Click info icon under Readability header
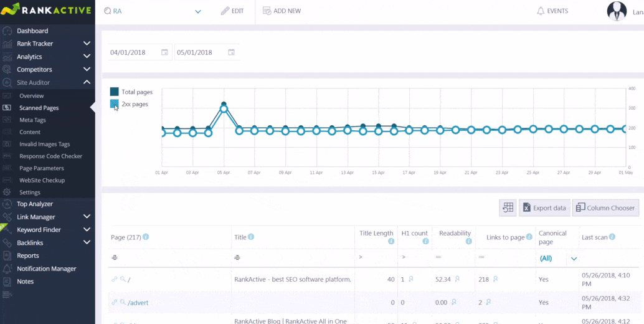644x324 pixels. (468, 242)
